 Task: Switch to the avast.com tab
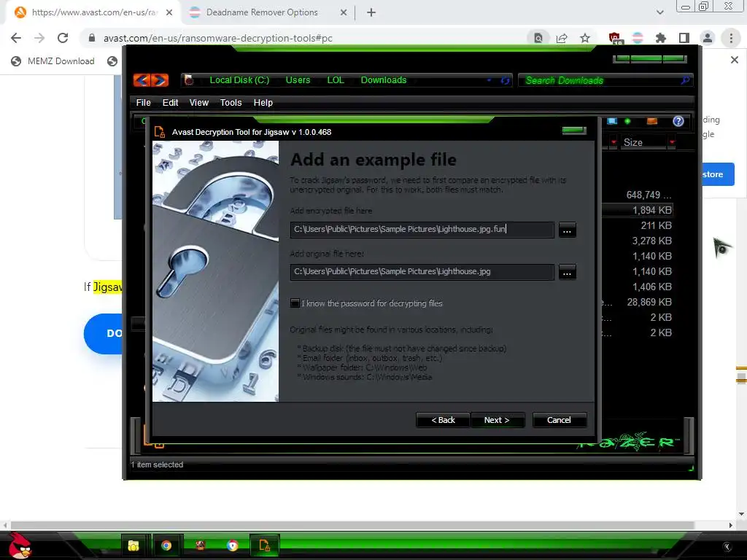[x=94, y=12]
